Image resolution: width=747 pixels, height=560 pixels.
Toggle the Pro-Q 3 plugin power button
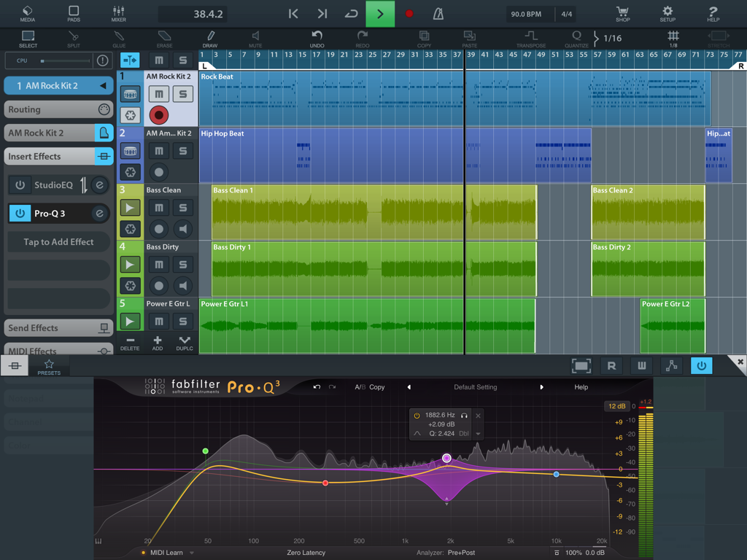[22, 213]
